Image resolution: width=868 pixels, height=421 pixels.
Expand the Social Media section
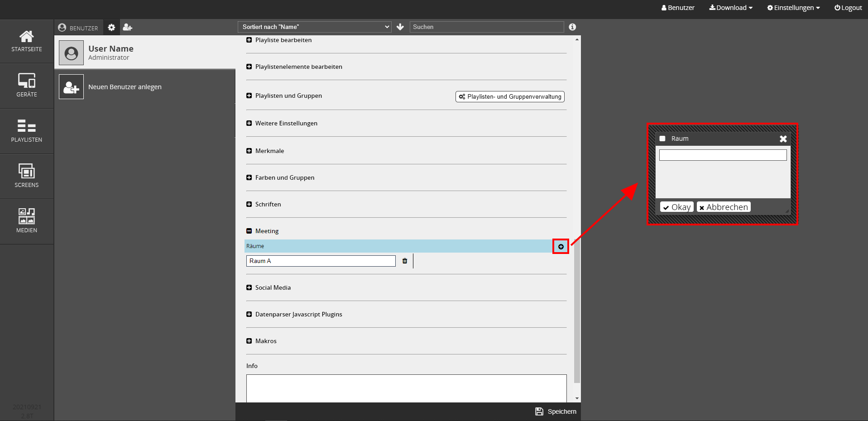point(249,287)
